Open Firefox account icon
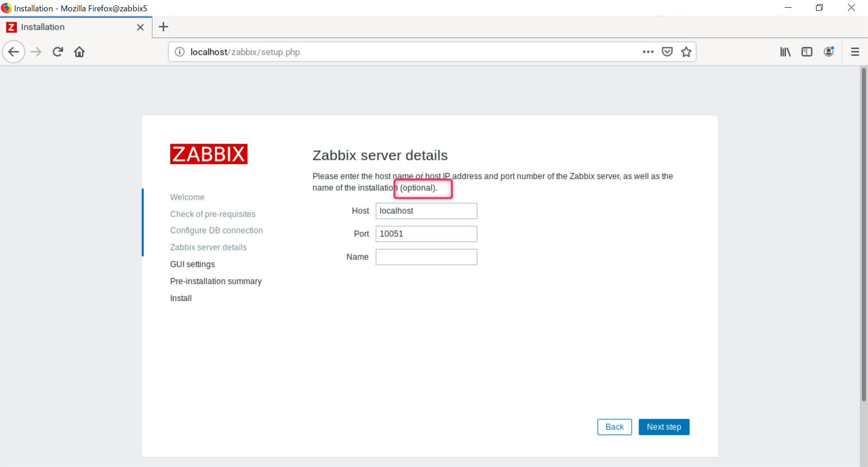 829,52
